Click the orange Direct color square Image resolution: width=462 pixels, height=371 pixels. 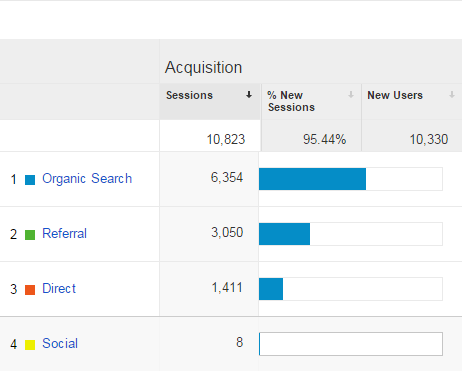pos(30,290)
